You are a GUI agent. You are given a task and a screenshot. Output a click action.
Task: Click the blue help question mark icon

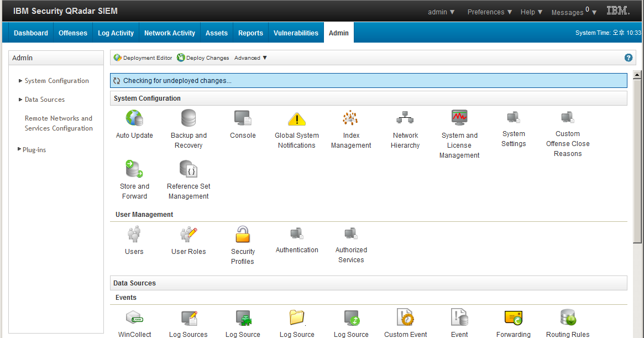pyautogui.click(x=629, y=58)
